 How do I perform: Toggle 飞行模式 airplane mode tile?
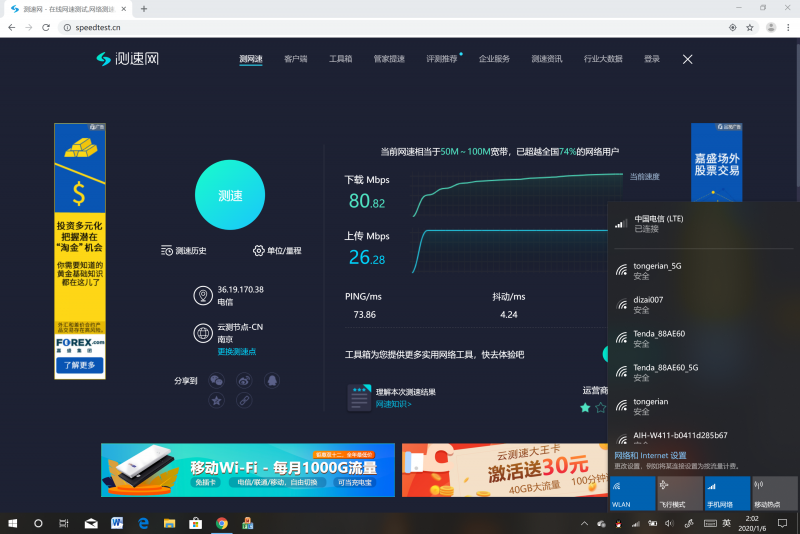[680, 493]
